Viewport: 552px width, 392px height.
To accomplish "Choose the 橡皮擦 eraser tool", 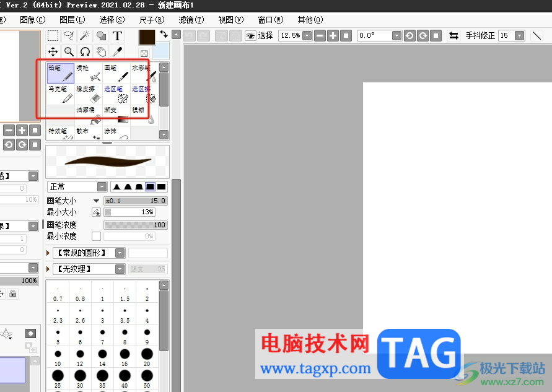I will [x=89, y=94].
